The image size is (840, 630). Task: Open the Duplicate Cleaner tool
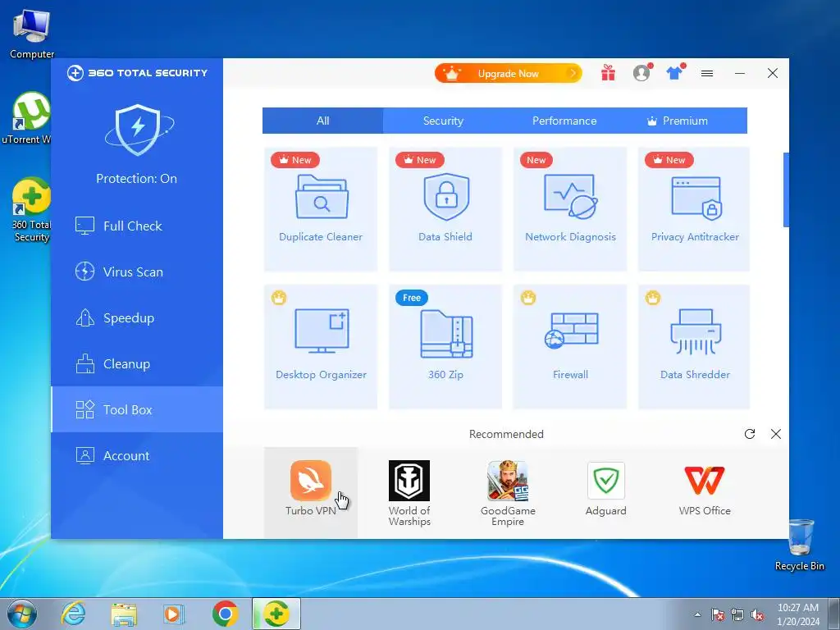321,209
